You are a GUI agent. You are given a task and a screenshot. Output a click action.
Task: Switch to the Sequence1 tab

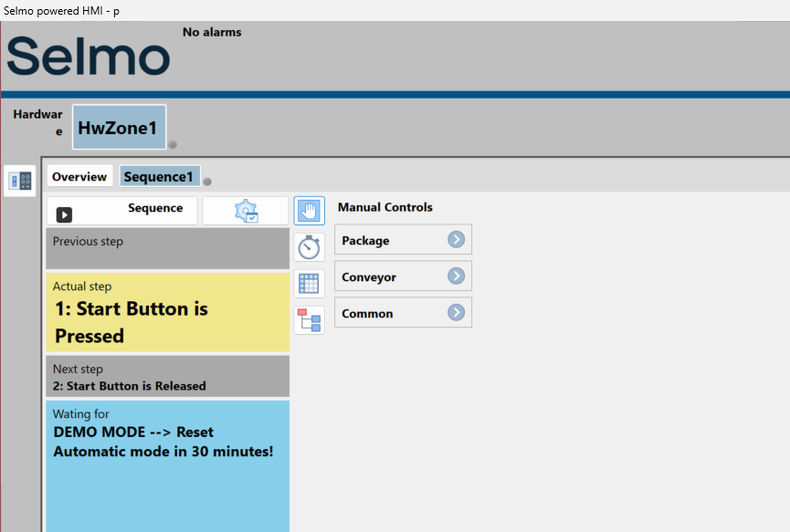[x=159, y=177]
